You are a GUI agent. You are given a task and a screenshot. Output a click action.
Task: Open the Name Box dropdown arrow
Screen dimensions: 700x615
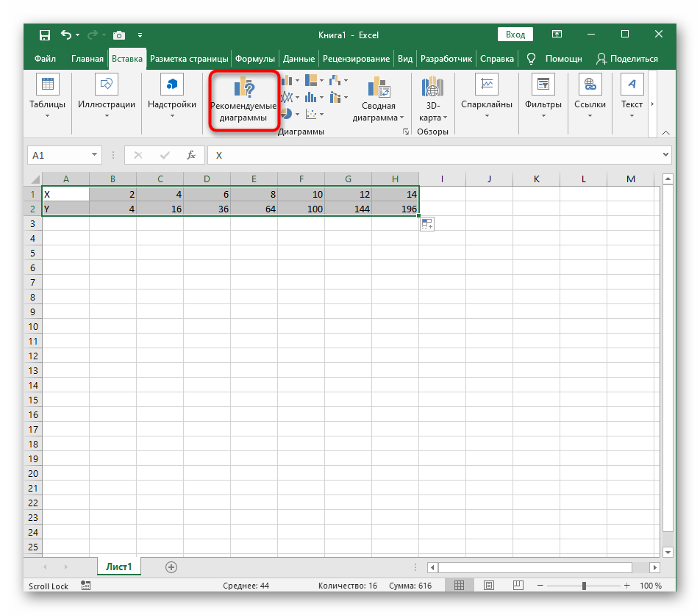[94, 155]
